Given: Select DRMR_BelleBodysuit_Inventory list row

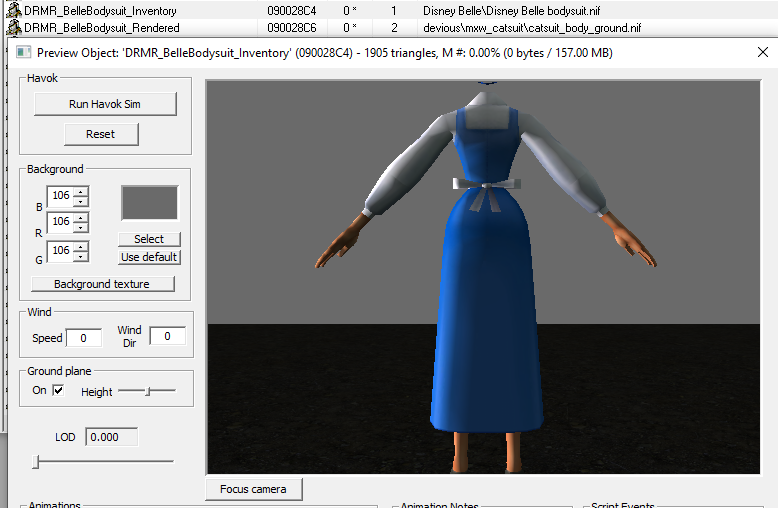Looking at the screenshot, I should coord(389,10).
